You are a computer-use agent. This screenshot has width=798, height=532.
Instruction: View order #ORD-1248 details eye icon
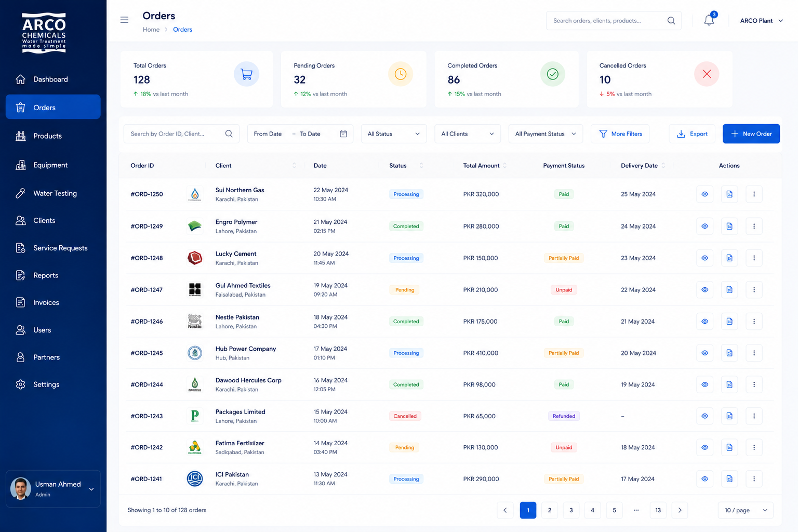click(705, 258)
